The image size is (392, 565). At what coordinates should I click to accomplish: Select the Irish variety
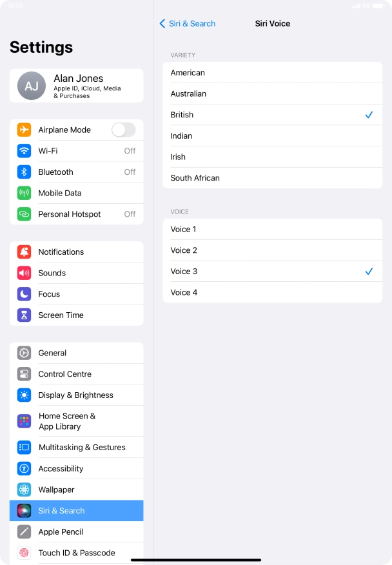(x=272, y=157)
